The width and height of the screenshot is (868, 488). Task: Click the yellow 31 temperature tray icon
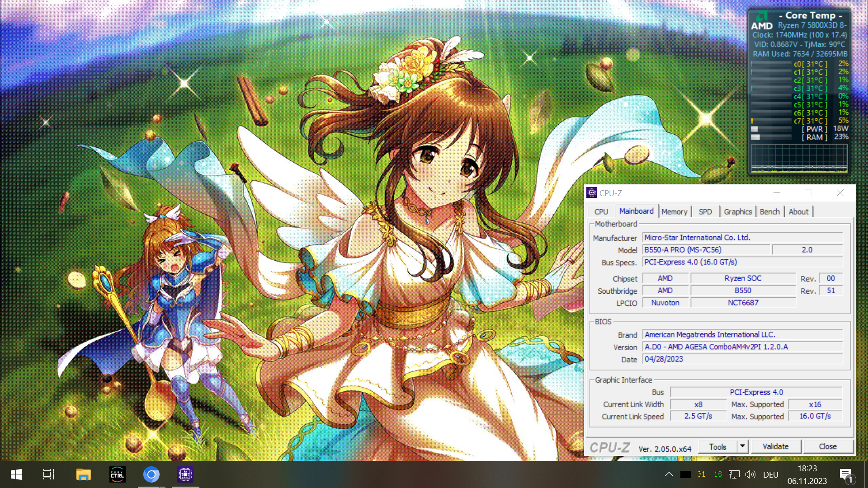(701, 474)
